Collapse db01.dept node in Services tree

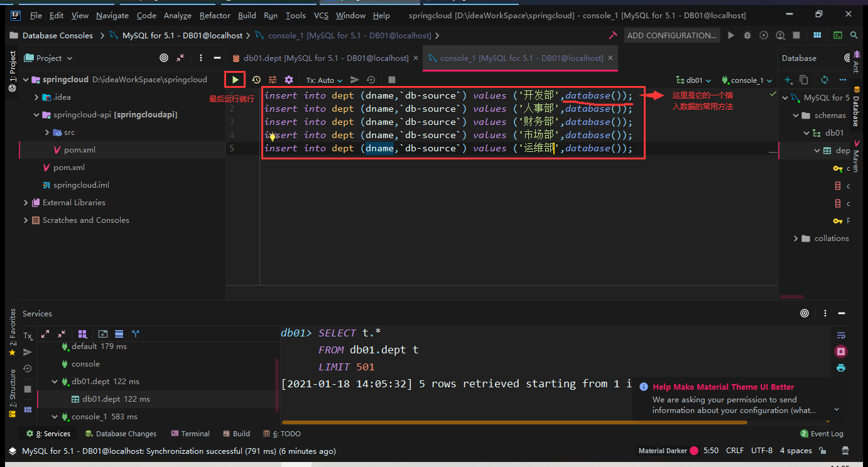(x=55, y=382)
